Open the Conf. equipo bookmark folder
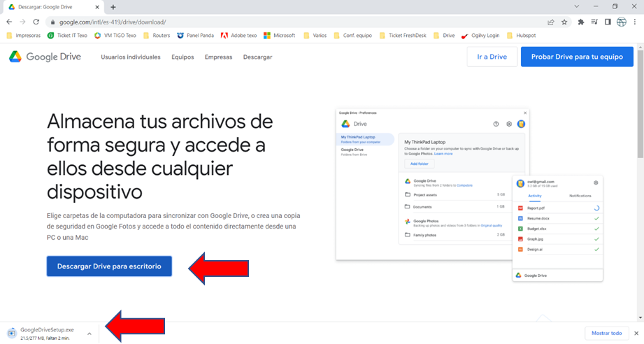This screenshot has width=644, height=344. click(x=353, y=36)
